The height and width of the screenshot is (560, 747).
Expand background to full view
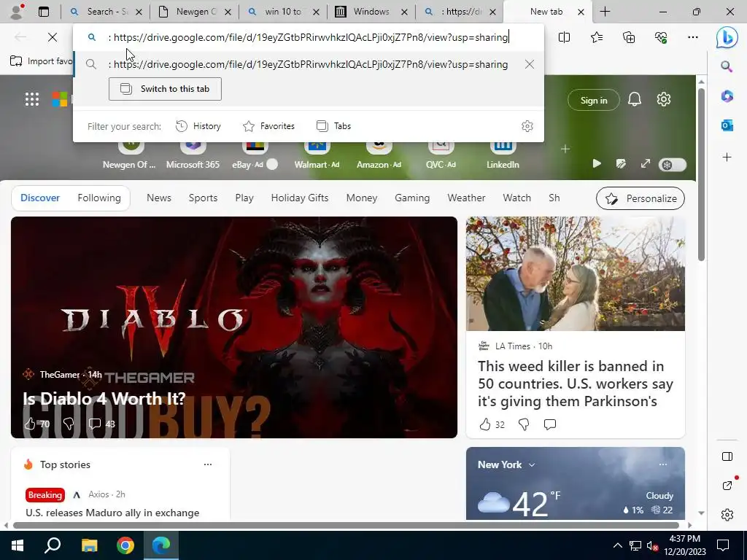click(646, 164)
